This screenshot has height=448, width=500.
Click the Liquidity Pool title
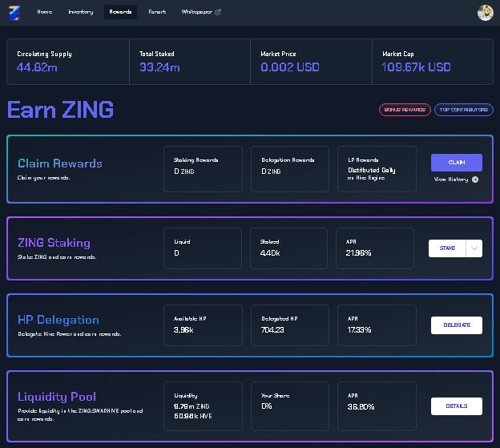coord(57,397)
